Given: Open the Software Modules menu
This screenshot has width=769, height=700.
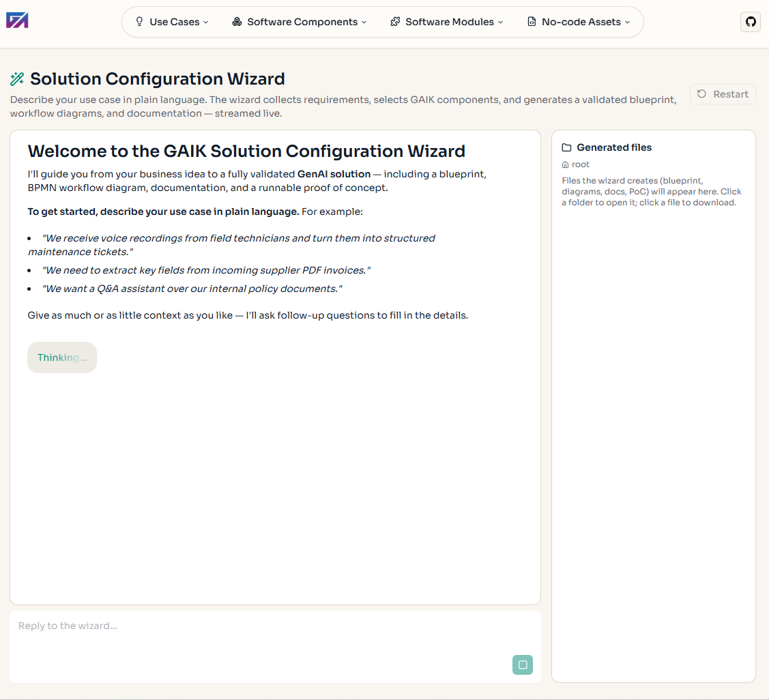Looking at the screenshot, I should 447,22.
